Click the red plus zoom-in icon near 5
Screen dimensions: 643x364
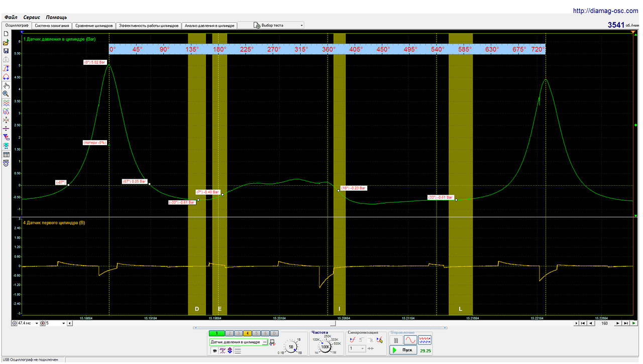point(43,323)
